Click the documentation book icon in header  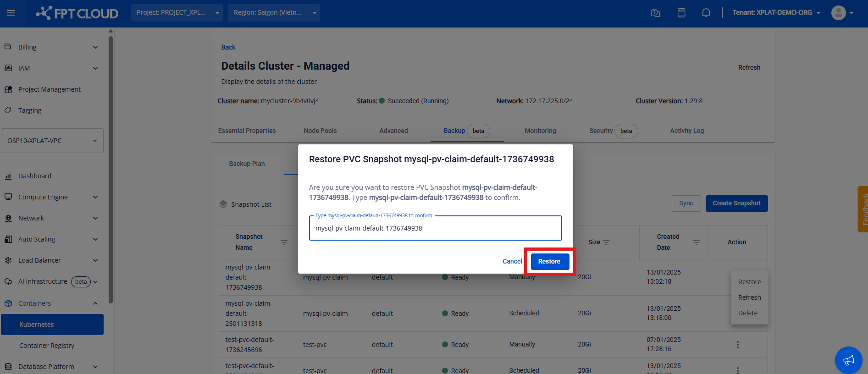coord(681,13)
